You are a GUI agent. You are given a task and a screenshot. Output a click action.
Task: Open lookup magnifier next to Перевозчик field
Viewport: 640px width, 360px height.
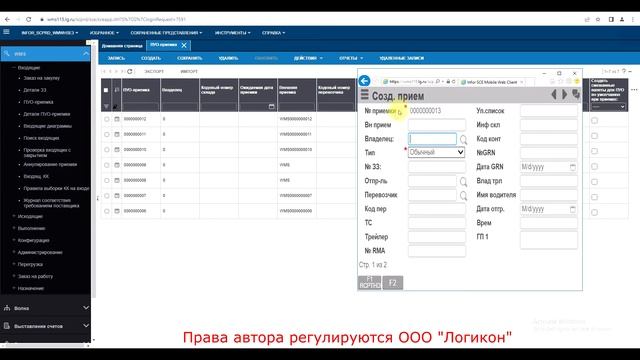tap(463, 196)
